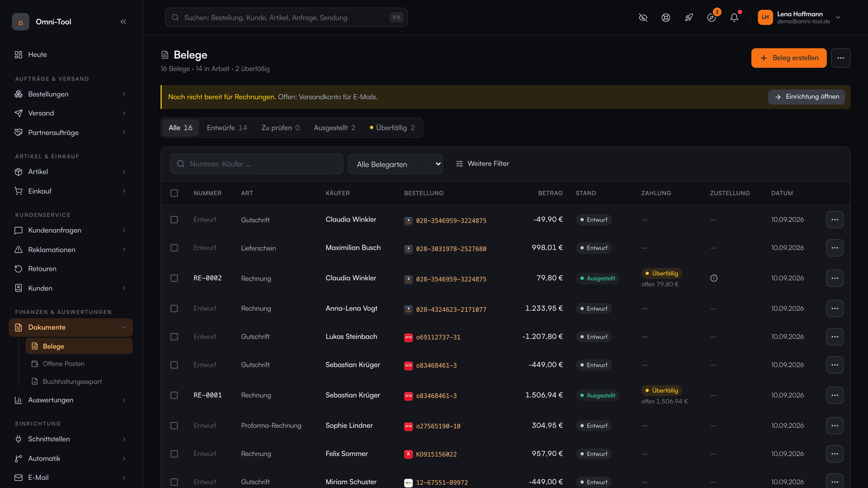Screen dimensions: 868x488
Task: Open Retouren in the sidebar
Action: [71, 269]
